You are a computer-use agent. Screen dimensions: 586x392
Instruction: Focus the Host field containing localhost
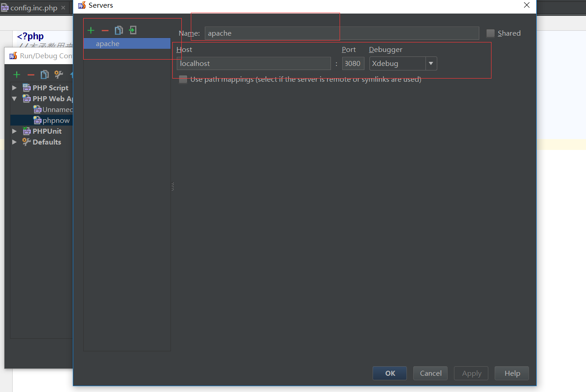click(254, 64)
